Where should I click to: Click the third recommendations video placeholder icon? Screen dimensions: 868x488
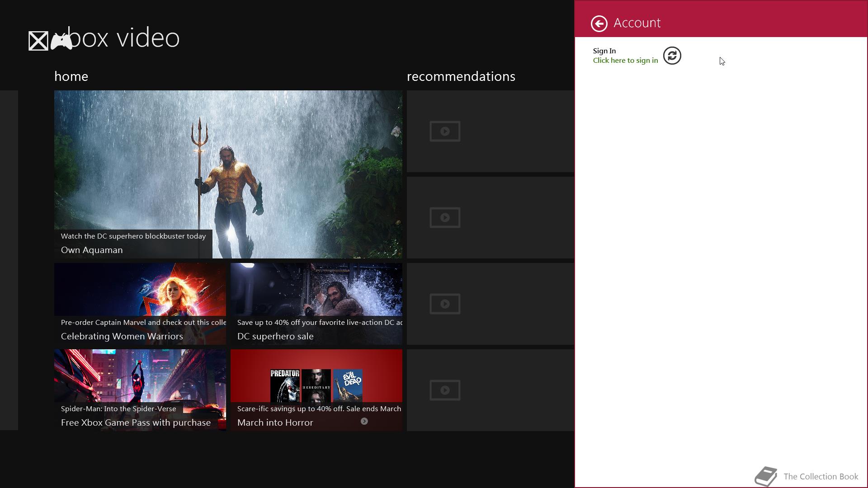[x=445, y=304]
